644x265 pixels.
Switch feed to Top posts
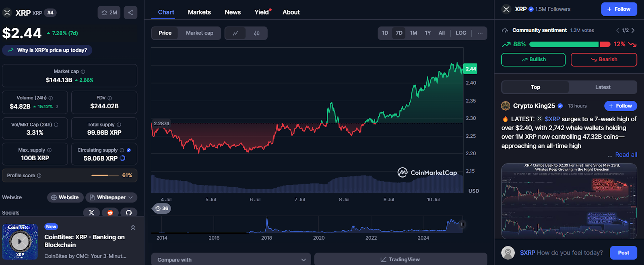pyautogui.click(x=535, y=87)
